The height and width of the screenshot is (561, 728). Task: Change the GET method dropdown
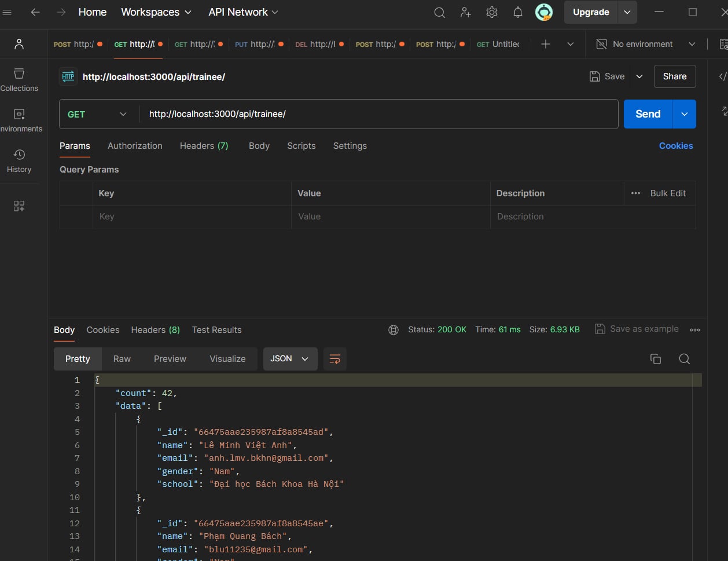[x=97, y=114]
